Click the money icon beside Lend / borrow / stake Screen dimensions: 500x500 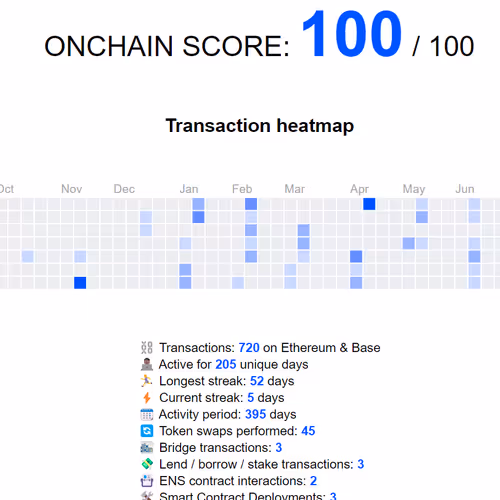point(147,464)
